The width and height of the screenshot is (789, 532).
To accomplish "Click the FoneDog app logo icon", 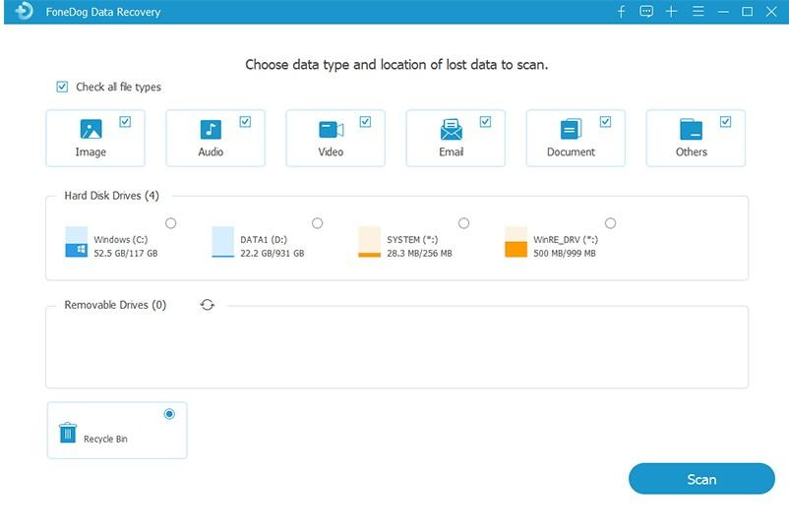I will click(x=25, y=11).
